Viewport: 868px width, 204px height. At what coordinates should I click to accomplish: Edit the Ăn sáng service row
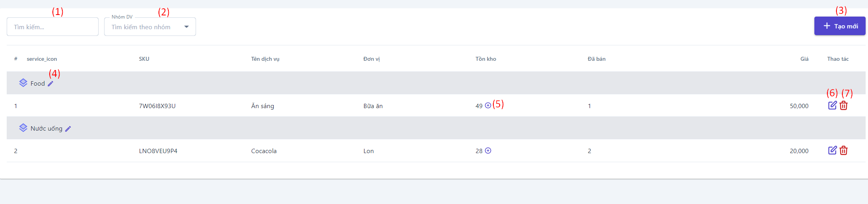[832, 105]
